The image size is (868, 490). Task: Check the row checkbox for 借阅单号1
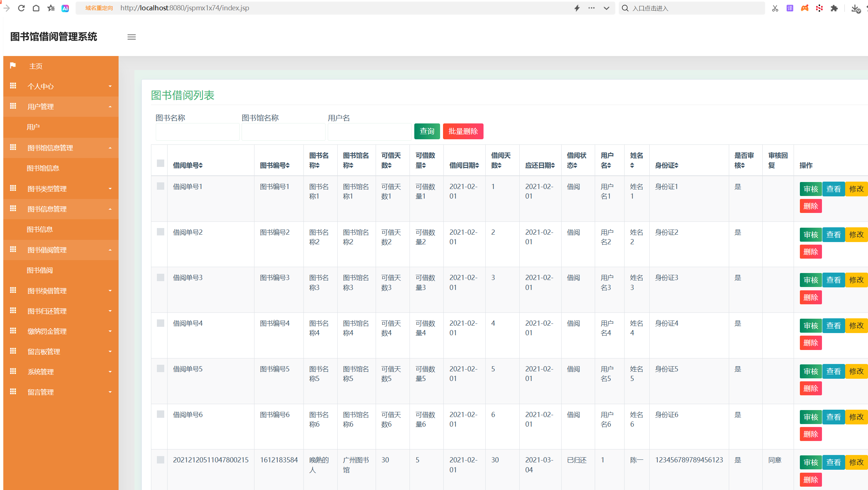pyautogui.click(x=161, y=186)
